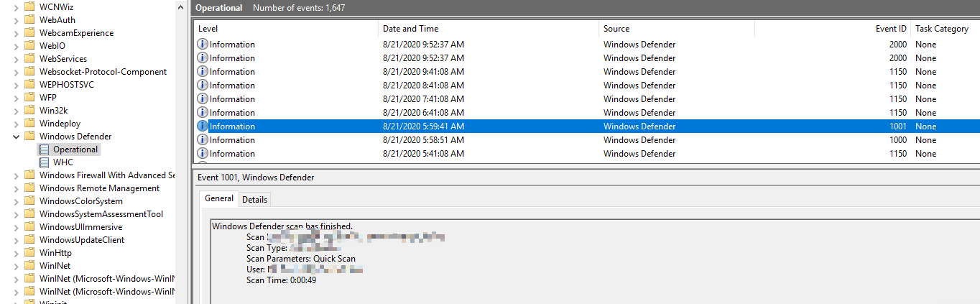The image size is (980, 304).
Task: Select the WinHttp tree item label
Action: tap(55, 253)
